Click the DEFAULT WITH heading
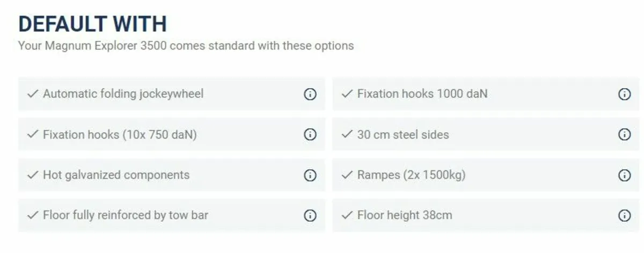 tap(92, 24)
